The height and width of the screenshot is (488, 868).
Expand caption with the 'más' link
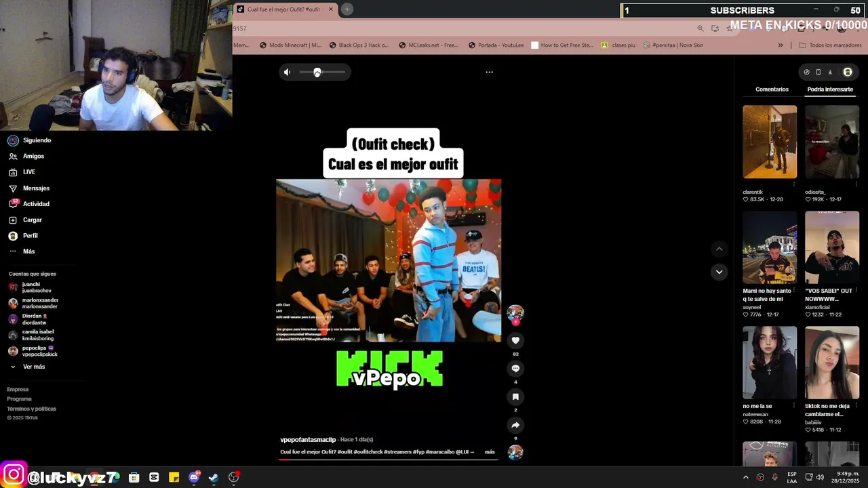490,452
